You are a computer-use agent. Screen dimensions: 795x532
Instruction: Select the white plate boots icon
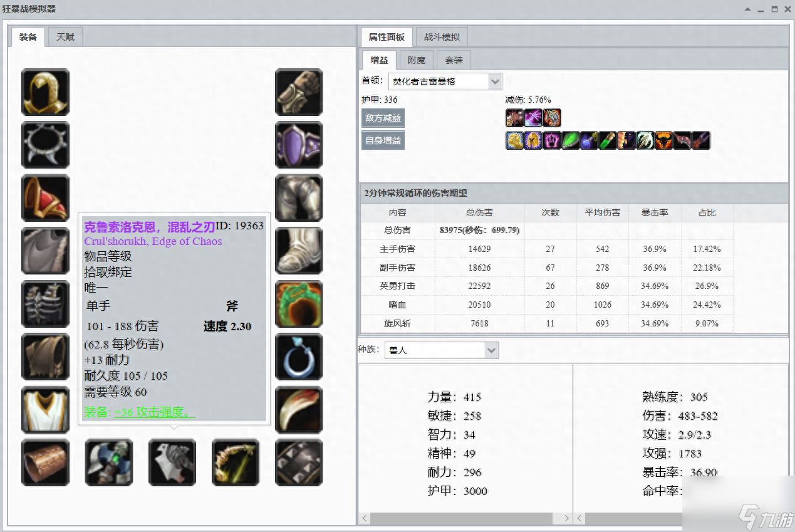point(299,251)
